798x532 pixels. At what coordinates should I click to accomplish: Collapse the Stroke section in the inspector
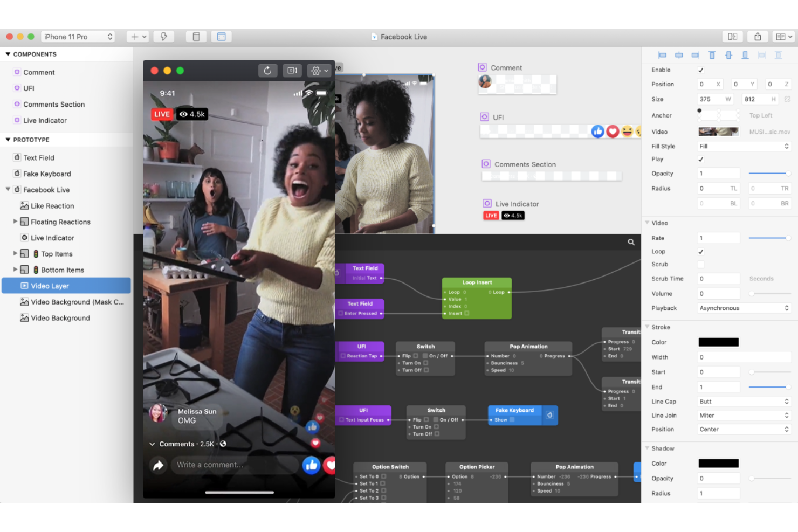point(647,327)
